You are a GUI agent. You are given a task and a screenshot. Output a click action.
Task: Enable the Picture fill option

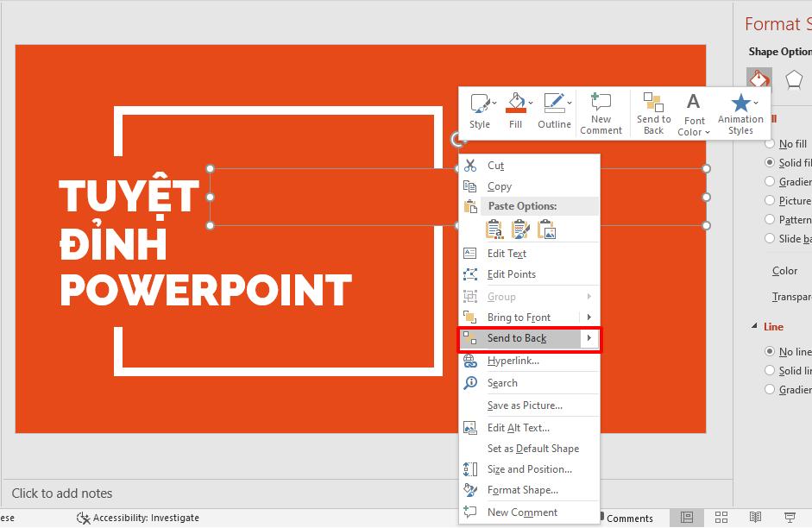[x=769, y=200]
